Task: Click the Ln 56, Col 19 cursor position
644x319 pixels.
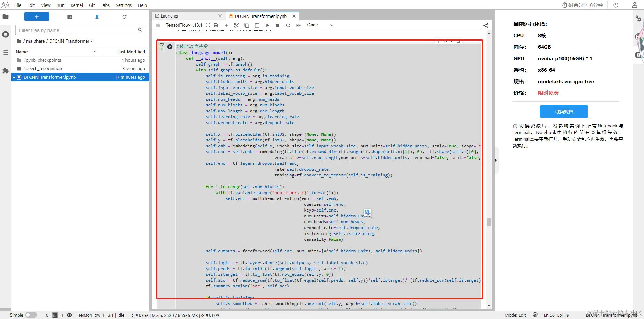Action: click(x=556, y=315)
